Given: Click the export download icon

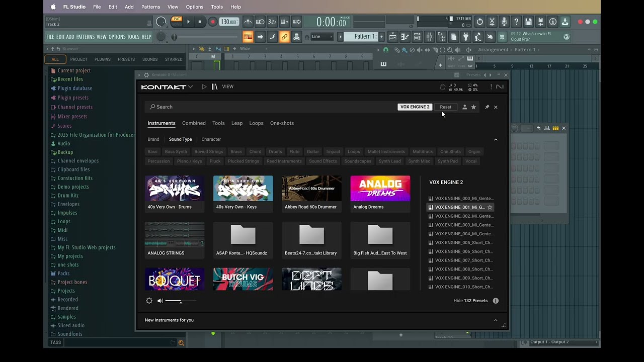Looking at the screenshot, I should coord(565,22).
